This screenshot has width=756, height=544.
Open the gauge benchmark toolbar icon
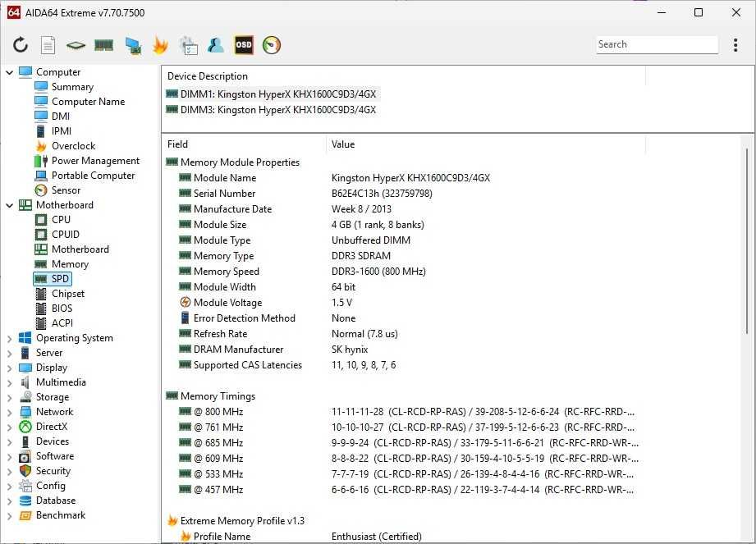tap(272, 45)
